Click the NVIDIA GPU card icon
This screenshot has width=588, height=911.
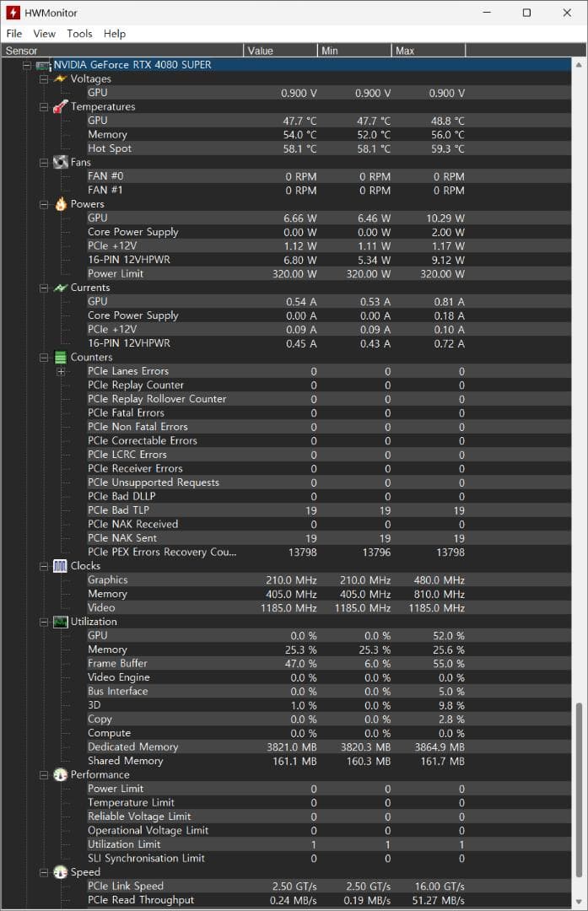pyautogui.click(x=44, y=65)
